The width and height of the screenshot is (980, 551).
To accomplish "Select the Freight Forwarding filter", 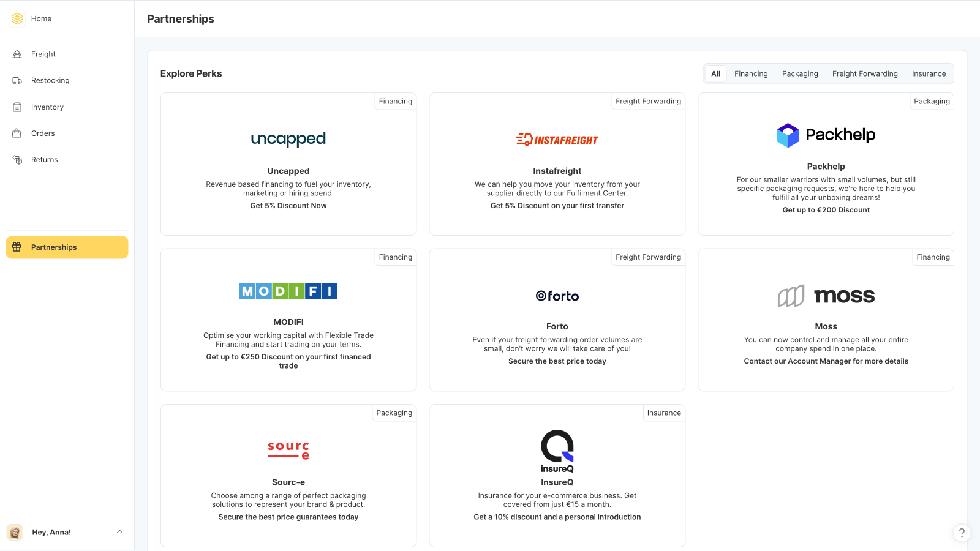I will (x=864, y=73).
